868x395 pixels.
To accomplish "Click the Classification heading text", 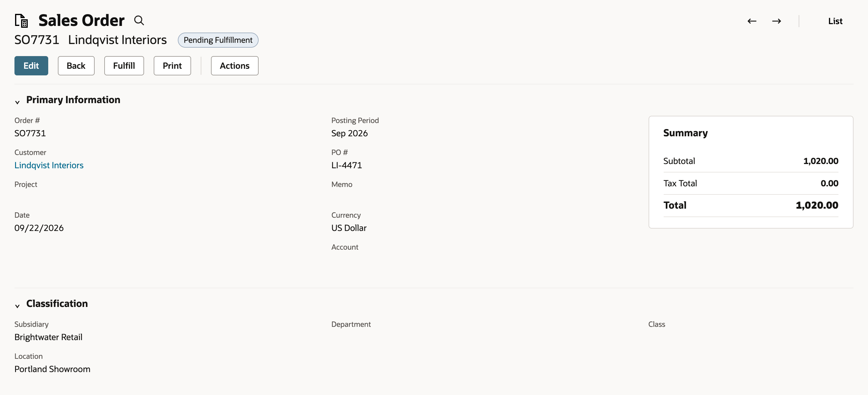I will 57,304.
